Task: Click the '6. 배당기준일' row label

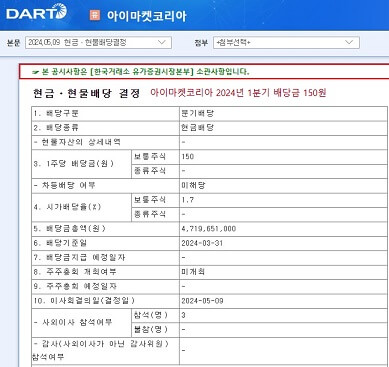Action: pyautogui.click(x=60, y=243)
